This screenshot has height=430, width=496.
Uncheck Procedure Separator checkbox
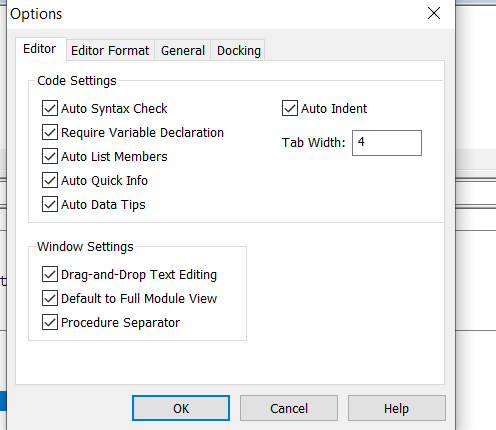[x=50, y=322]
